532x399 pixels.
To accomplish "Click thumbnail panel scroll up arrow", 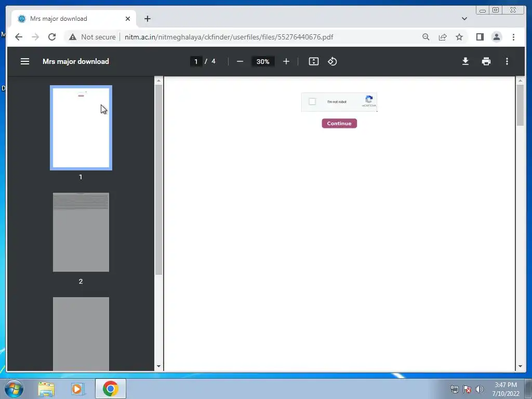I will pyautogui.click(x=158, y=81).
